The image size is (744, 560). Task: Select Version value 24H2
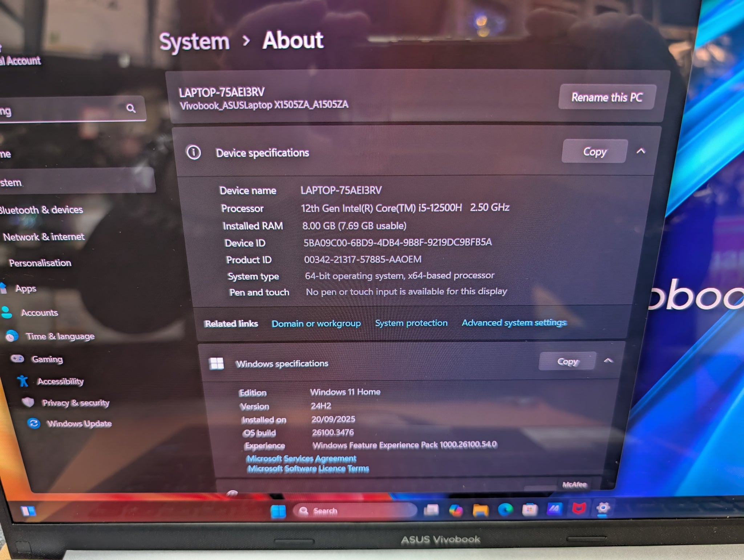(x=321, y=406)
